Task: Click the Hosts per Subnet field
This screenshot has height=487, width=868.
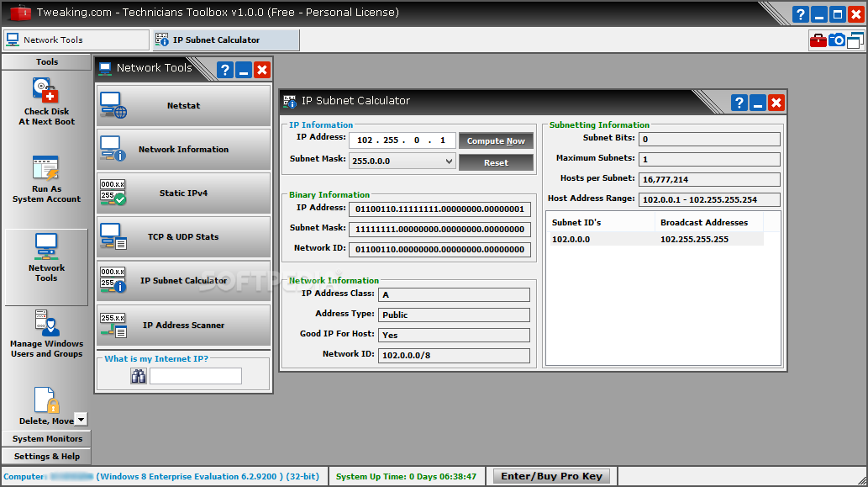Action: click(x=709, y=179)
